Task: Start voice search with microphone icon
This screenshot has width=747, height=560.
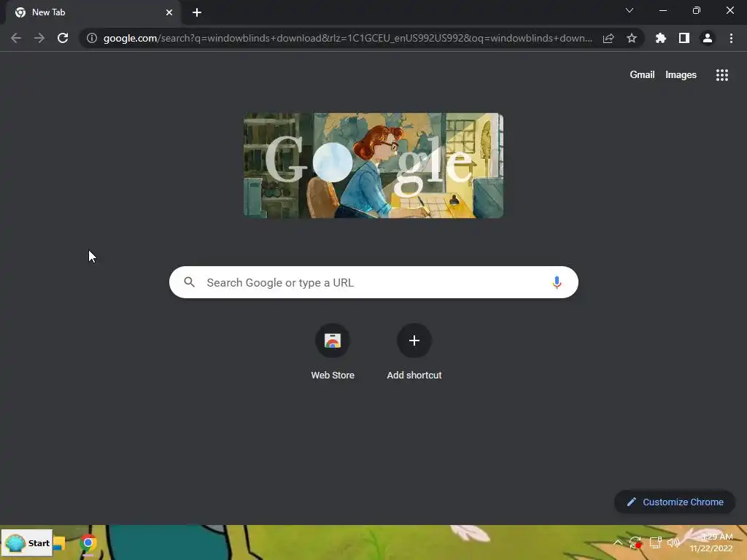Action: click(557, 282)
